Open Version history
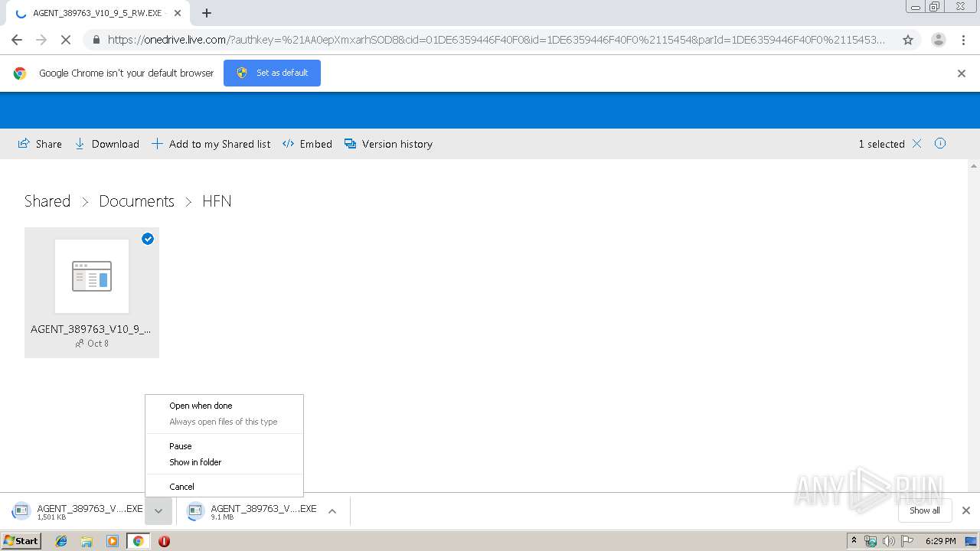980x551 pixels. coord(388,144)
